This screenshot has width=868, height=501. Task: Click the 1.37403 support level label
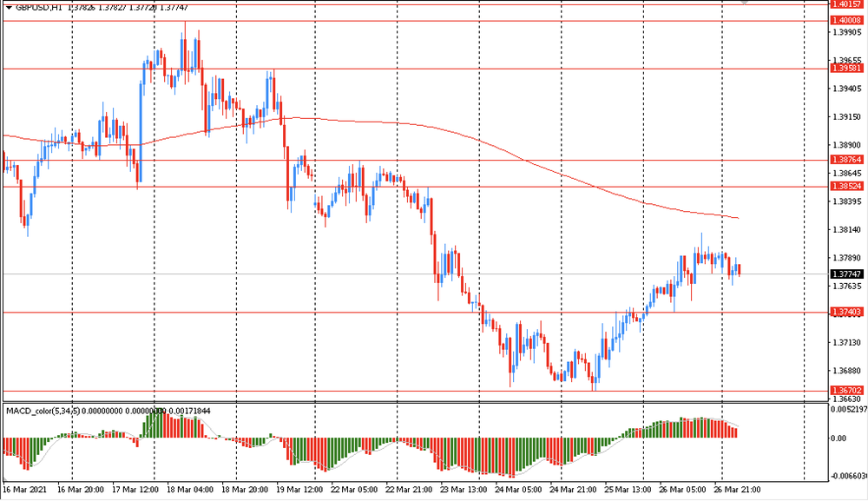pyautogui.click(x=846, y=313)
